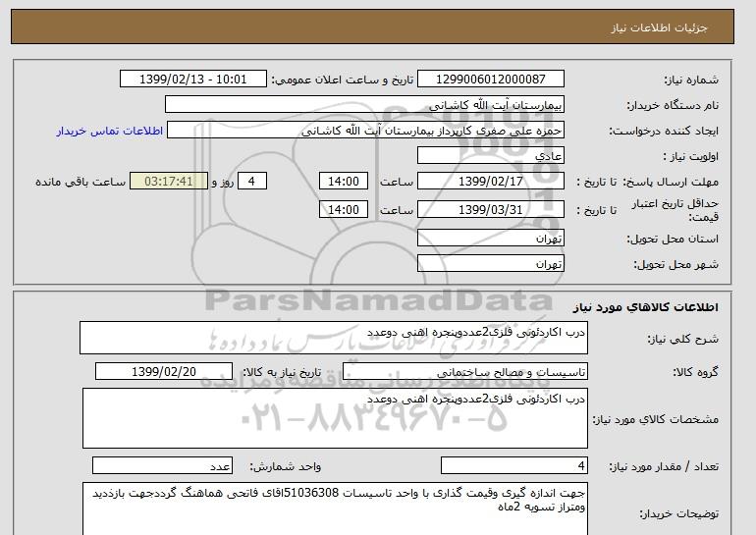Click delivery city field تهران
This screenshot has width=756, height=535.
pyautogui.click(x=490, y=264)
